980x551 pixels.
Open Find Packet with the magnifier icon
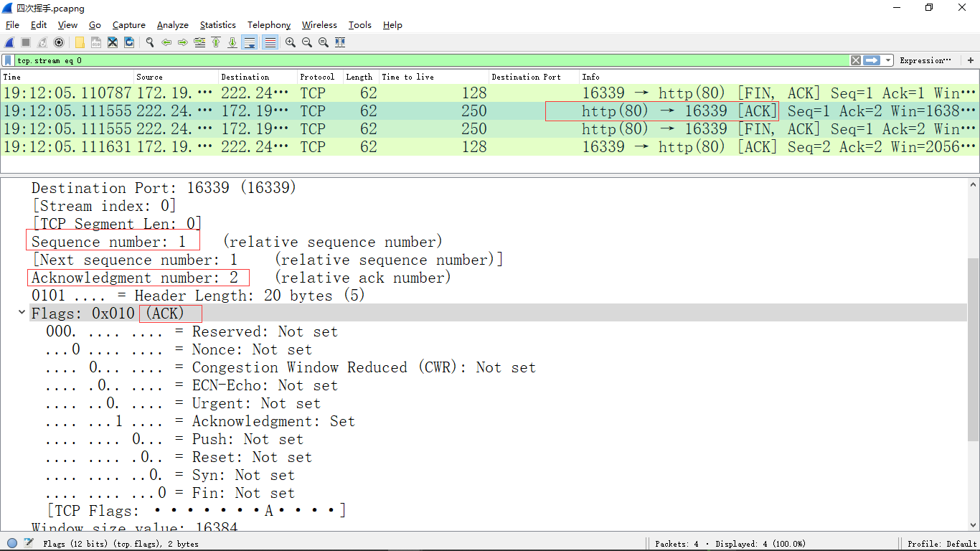pyautogui.click(x=150, y=42)
